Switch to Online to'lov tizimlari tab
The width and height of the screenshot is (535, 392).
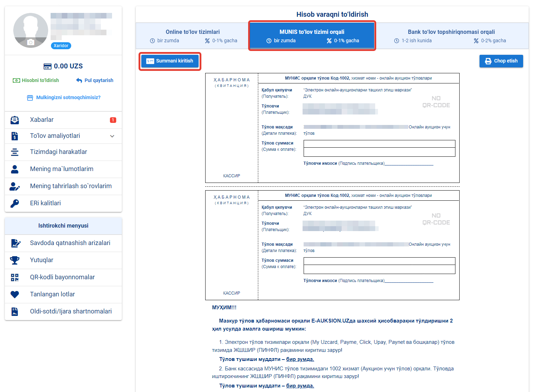(x=193, y=36)
